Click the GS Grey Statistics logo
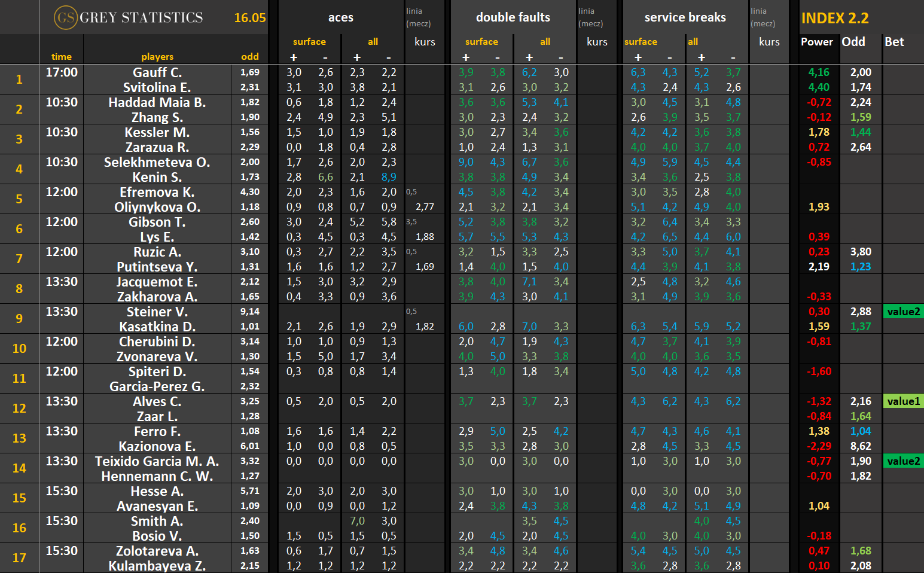Image resolution: width=924 pixels, height=573 pixels. point(129,17)
